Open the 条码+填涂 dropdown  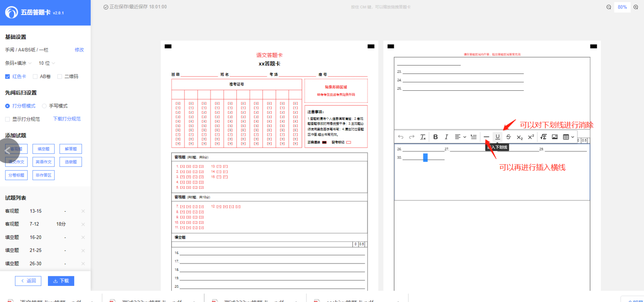point(18,63)
